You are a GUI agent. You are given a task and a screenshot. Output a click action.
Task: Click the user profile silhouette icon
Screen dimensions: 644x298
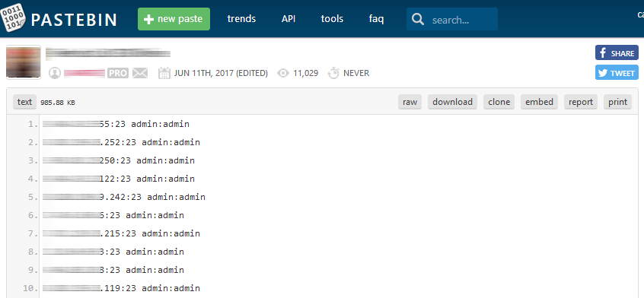[55, 74]
